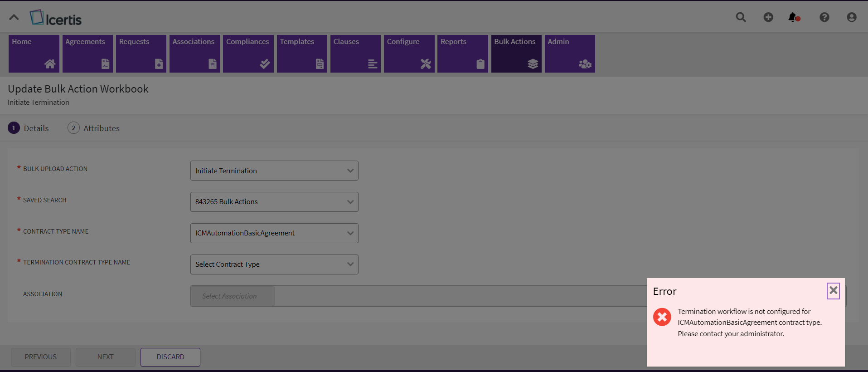Open the search magnifier icon
Screen dimensions: 868x372
click(741, 17)
